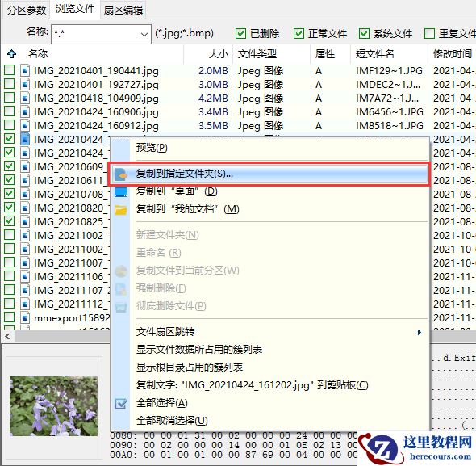
Task: Click file icon of IMG_20210708 row
Action: click(x=25, y=194)
